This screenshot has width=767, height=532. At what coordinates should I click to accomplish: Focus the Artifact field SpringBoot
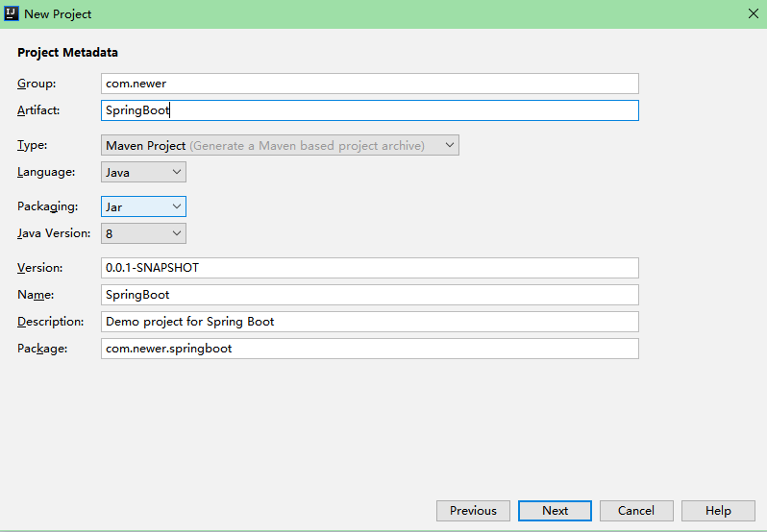click(x=370, y=110)
